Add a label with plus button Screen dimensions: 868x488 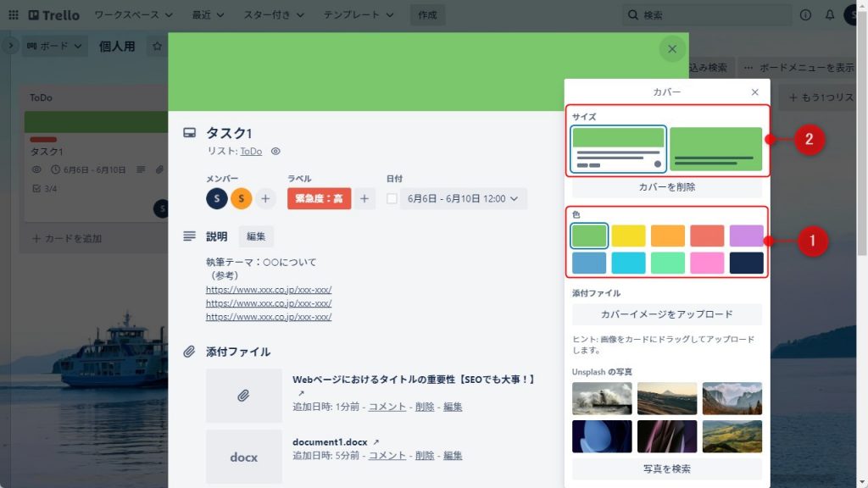click(x=364, y=198)
